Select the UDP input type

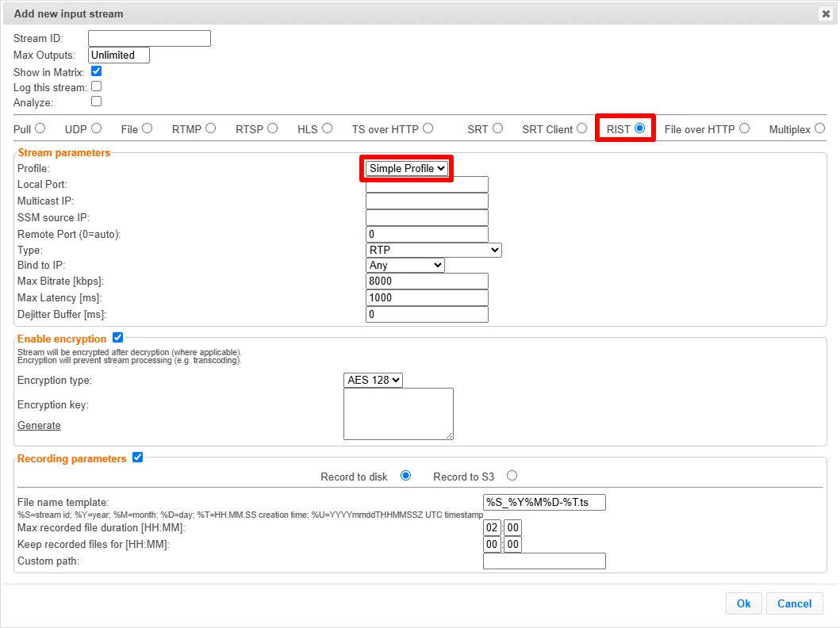[x=97, y=128]
